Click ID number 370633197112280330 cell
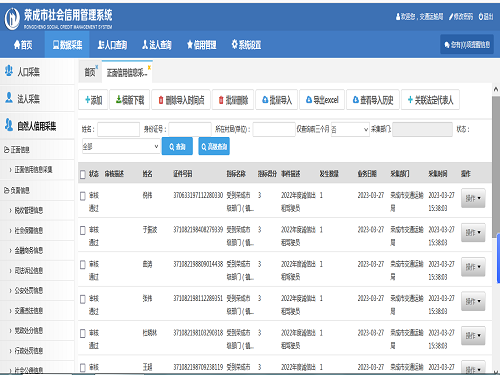Viewport: 500px width, 375px height. click(198, 195)
